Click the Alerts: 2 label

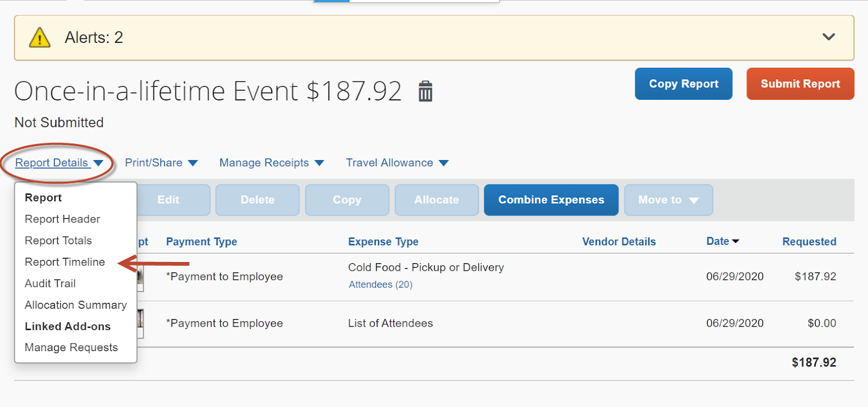click(94, 37)
